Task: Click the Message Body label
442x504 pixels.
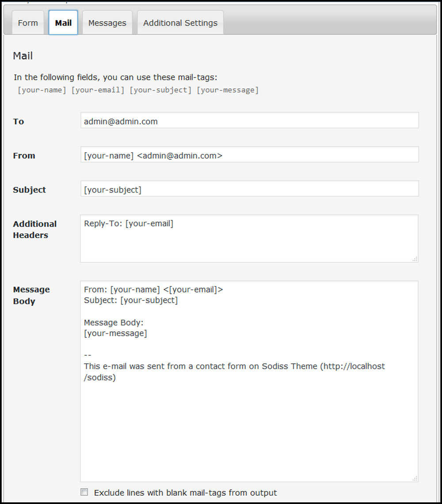Action: [x=31, y=295]
